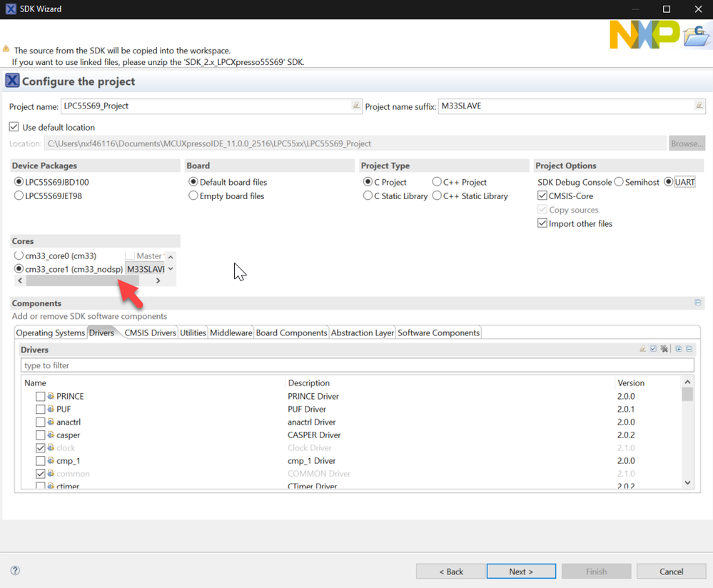Choose C++ Static Library project type
Screen dimensions: 713x588
(437, 196)
